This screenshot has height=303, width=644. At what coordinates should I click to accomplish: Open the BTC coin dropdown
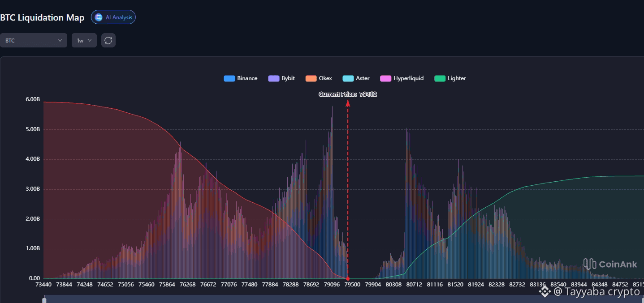tap(33, 40)
